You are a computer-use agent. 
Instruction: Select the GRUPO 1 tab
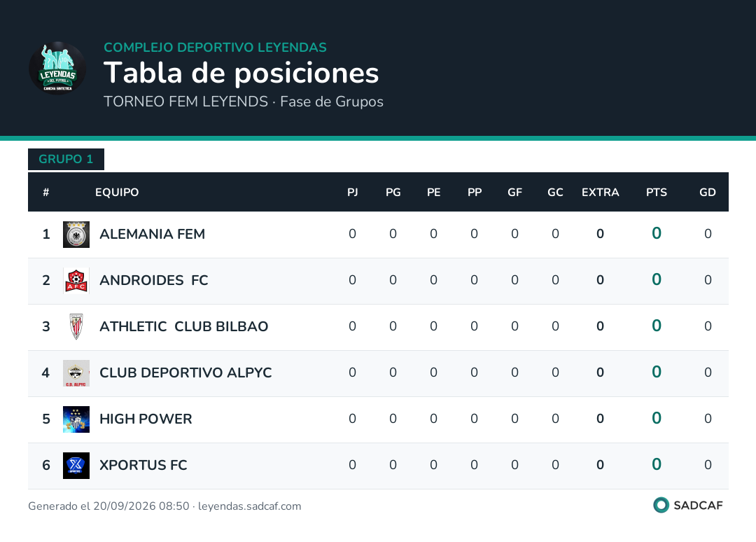click(66, 159)
